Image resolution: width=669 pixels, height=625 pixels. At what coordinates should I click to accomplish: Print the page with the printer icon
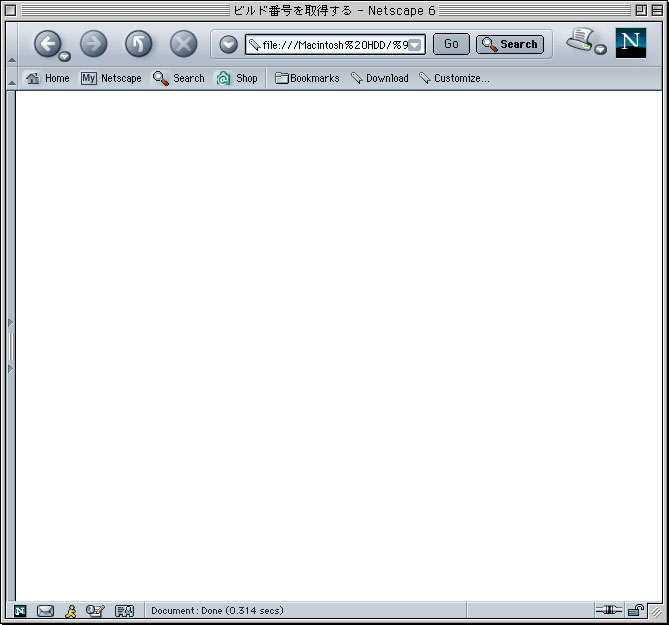pos(580,40)
